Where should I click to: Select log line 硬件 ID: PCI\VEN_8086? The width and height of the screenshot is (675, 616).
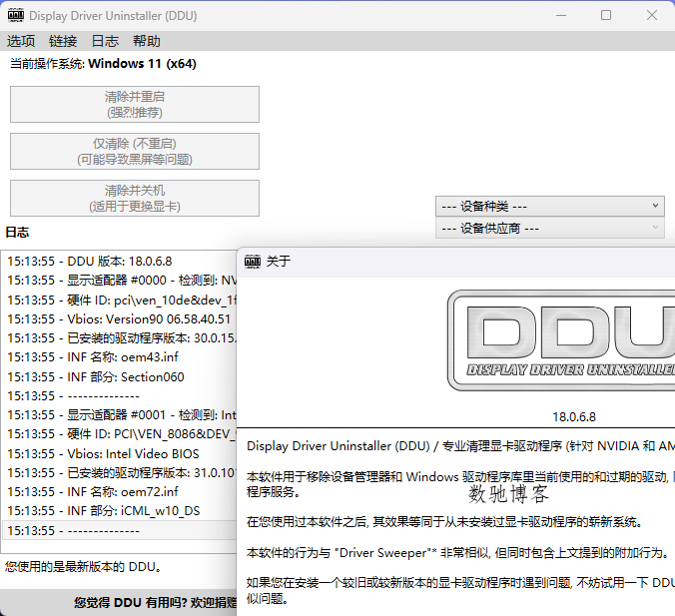(x=119, y=434)
